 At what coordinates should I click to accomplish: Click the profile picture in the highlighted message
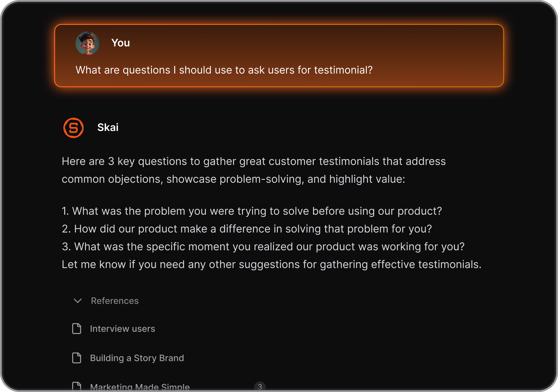pyautogui.click(x=88, y=43)
